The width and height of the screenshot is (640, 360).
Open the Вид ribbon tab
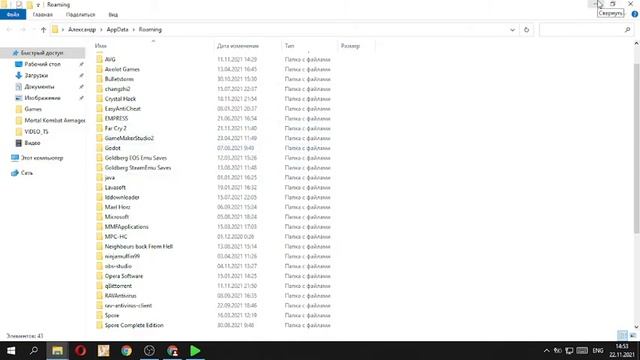[x=113, y=14]
